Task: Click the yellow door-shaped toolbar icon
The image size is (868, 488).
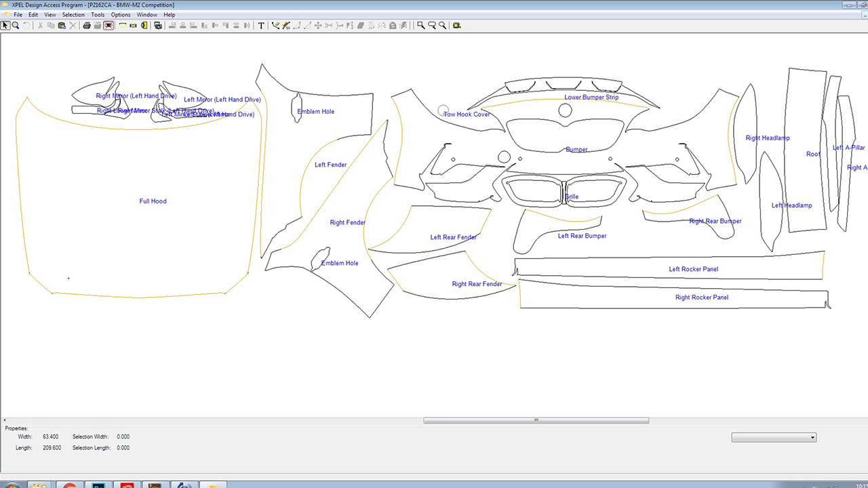Action: coord(144,25)
